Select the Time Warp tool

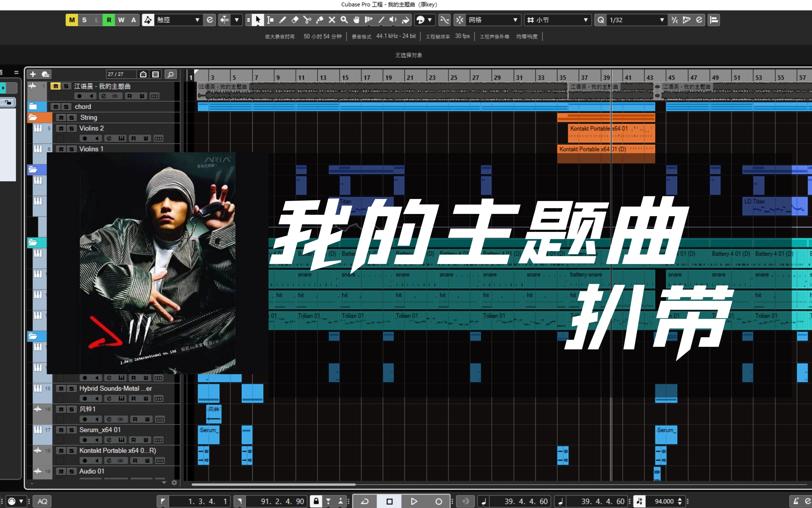pyautogui.click(x=369, y=20)
